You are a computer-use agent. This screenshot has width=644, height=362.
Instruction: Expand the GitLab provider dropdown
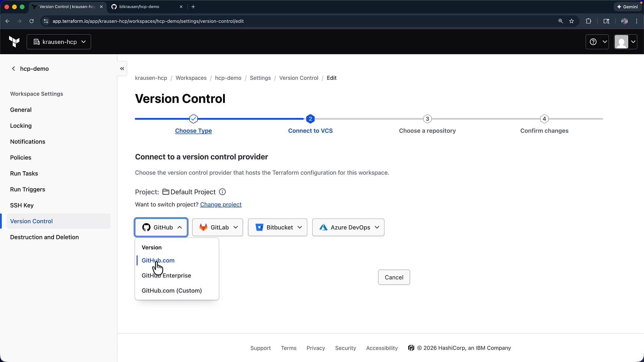[x=217, y=228]
